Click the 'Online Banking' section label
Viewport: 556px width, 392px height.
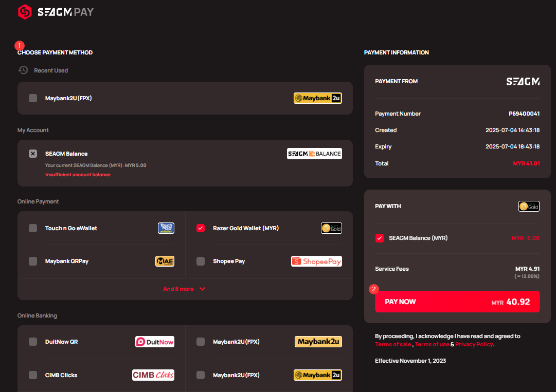37,315
